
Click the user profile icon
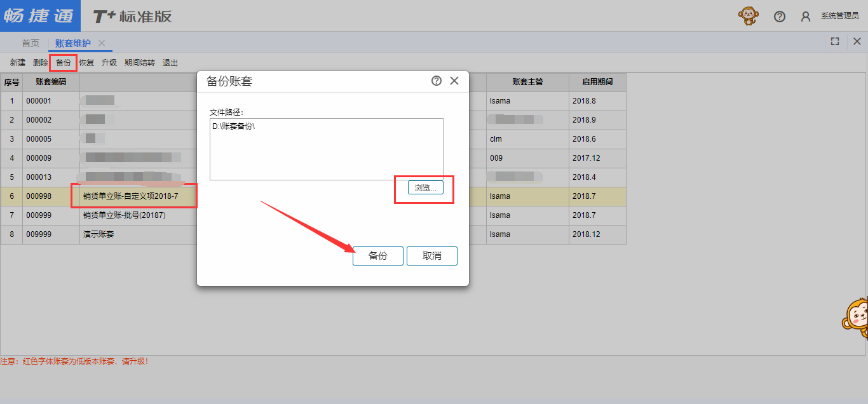tap(806, 17)
